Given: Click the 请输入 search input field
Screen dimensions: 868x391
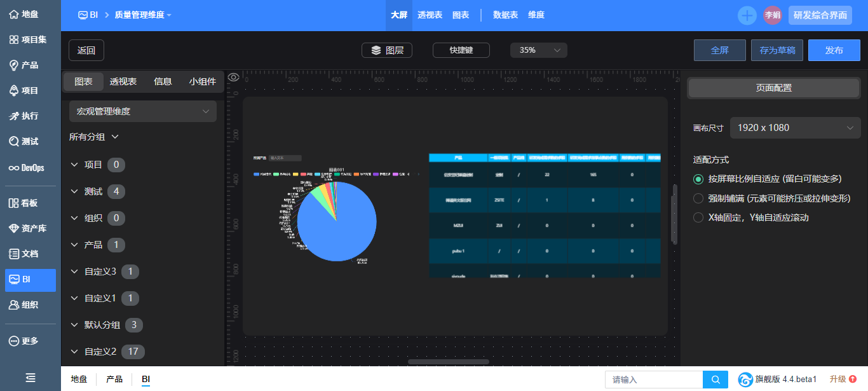Looking at the screenshot, I should (x=654, y=380).
